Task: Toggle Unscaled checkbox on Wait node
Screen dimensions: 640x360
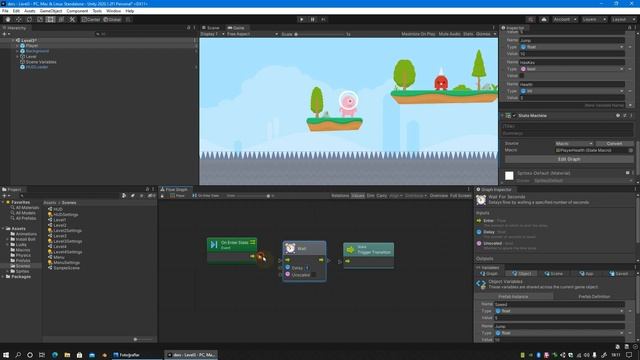Action: pyautogui.click(x=313, y=275)
